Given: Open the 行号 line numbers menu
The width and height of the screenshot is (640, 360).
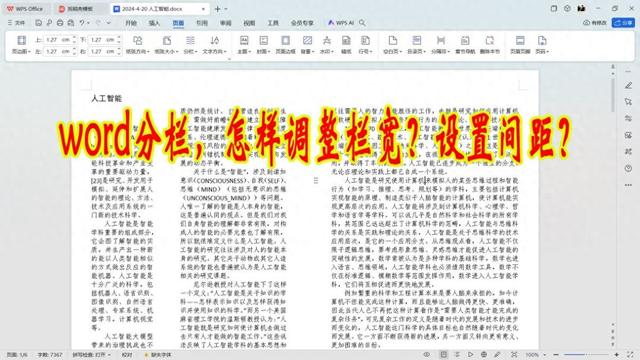Looking at the screenshot, I should pos(365,45).
